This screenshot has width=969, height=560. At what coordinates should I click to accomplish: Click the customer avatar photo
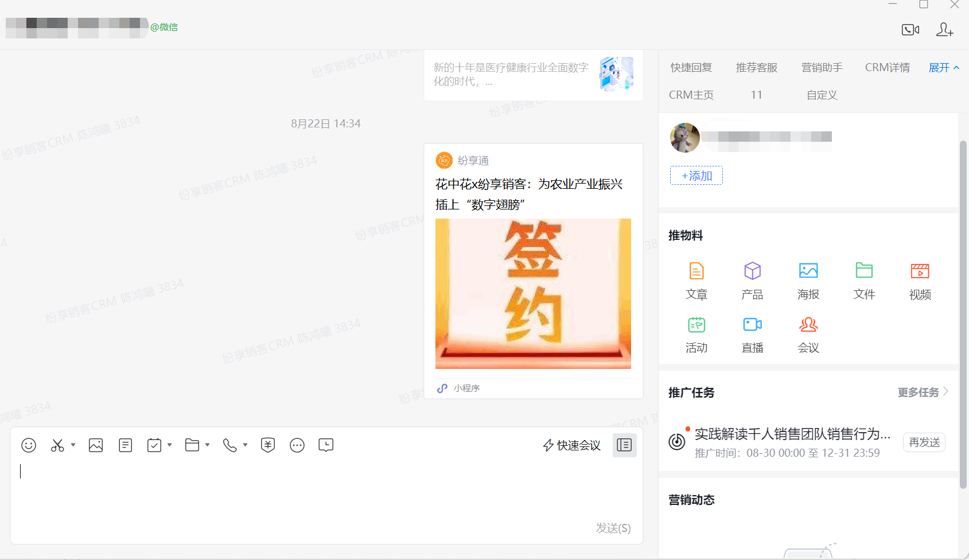[685, 138]
